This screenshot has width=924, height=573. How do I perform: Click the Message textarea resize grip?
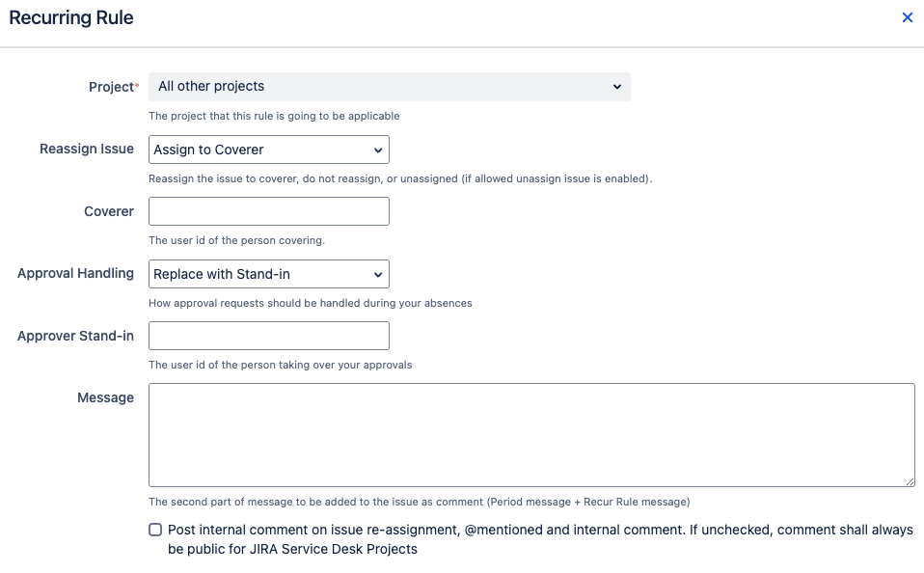(910, 480)
